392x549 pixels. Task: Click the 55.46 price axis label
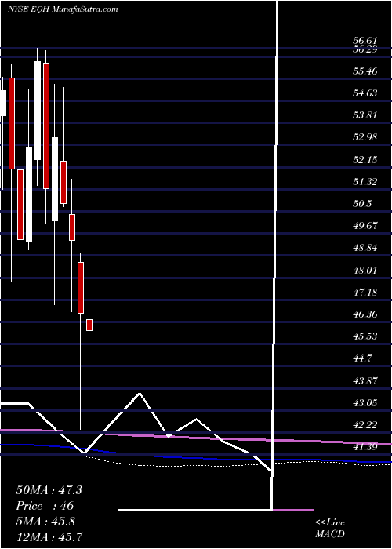click(x=365, y=71)
